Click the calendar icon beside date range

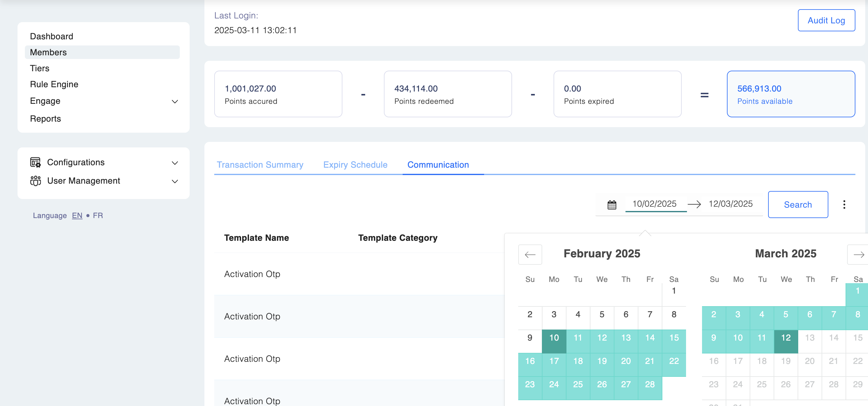[612, 204]
